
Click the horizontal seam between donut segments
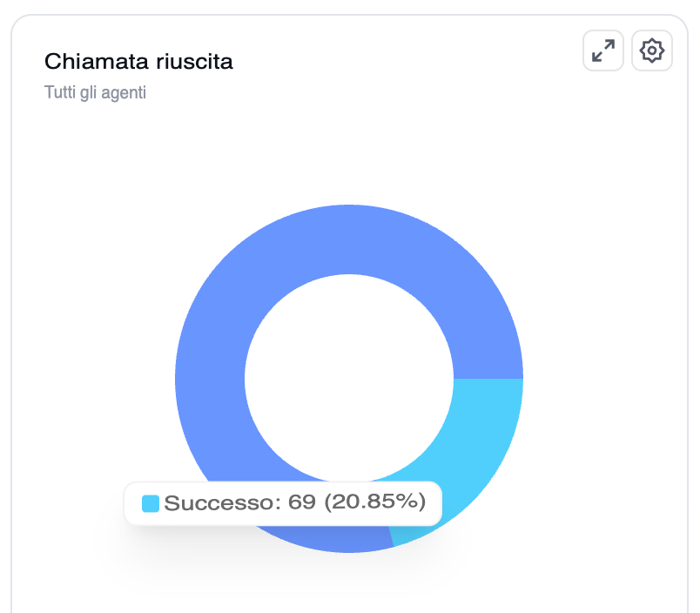(488, 379)
